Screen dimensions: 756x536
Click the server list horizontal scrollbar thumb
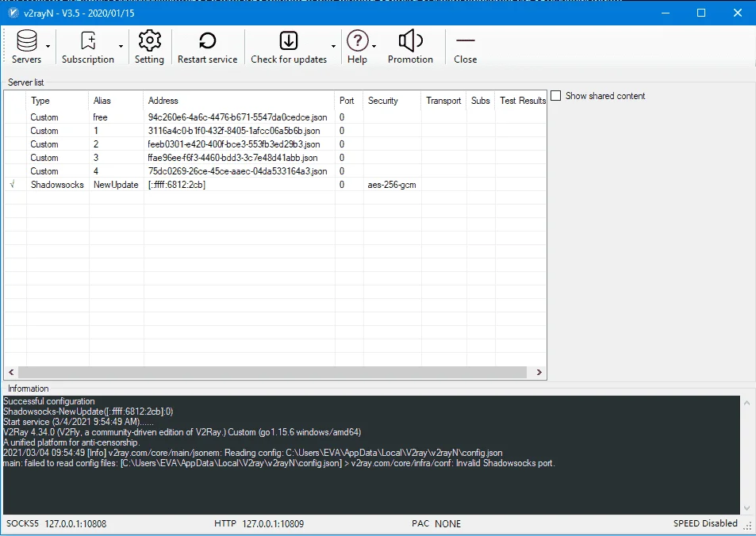pyautogui.click(x=272, y=372)
